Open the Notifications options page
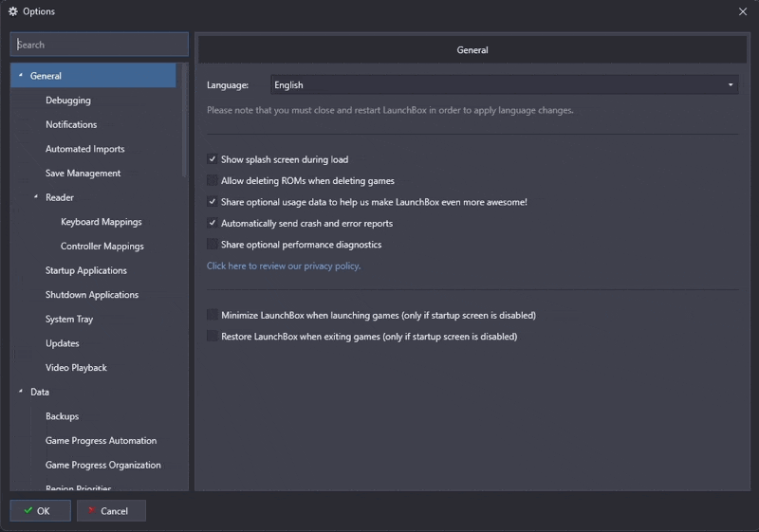Image resolution: width=759 pixels, height=532 pixels. [71, 124]
